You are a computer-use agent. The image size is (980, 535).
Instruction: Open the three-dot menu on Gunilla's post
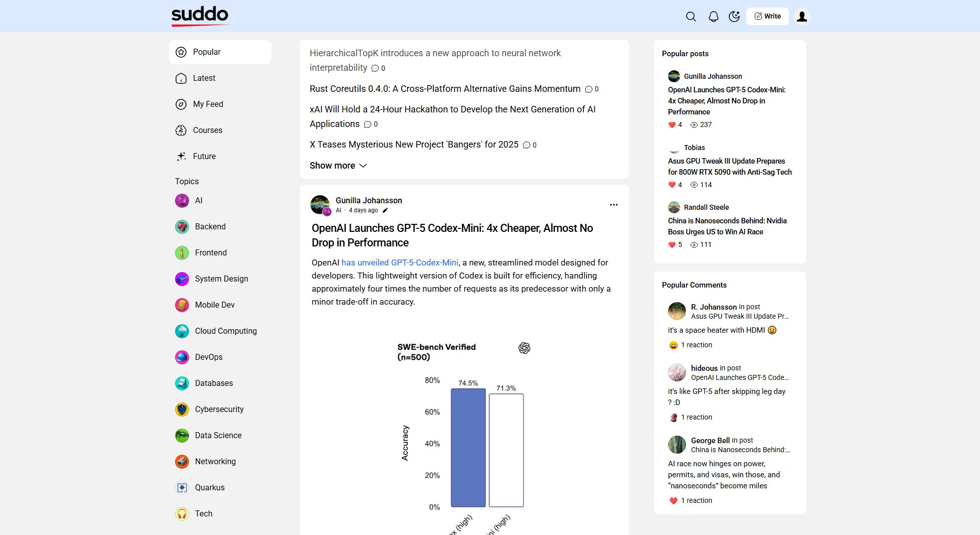pos(613,205)
